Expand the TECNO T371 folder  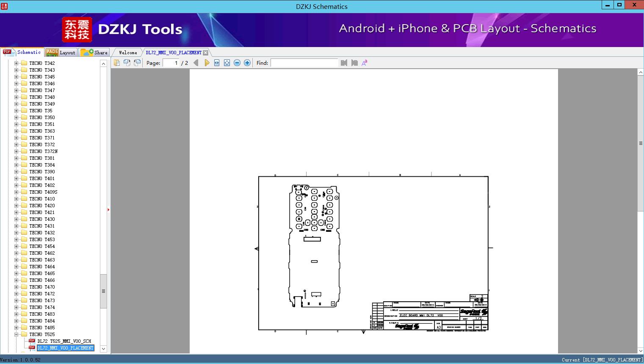pos(17,138)
